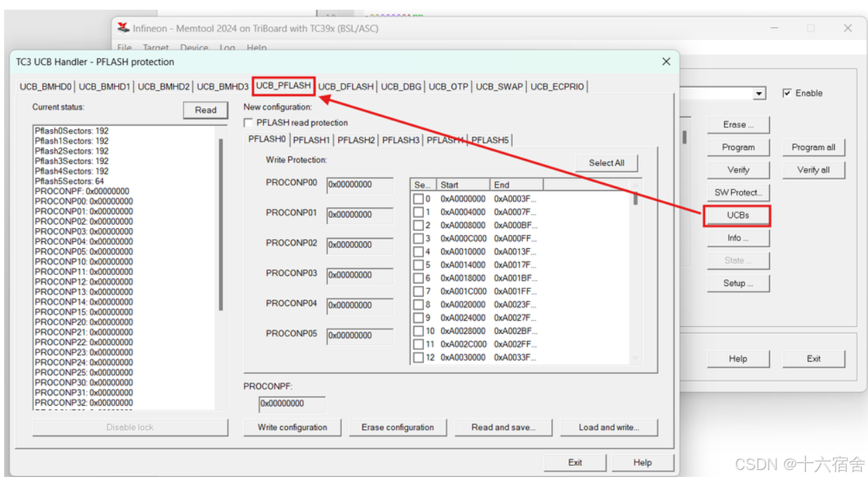The height and width of the screenshot is (479, 868).
Task: Check sector 5 starting at 0xA0014000
Action: click(418, 265)
